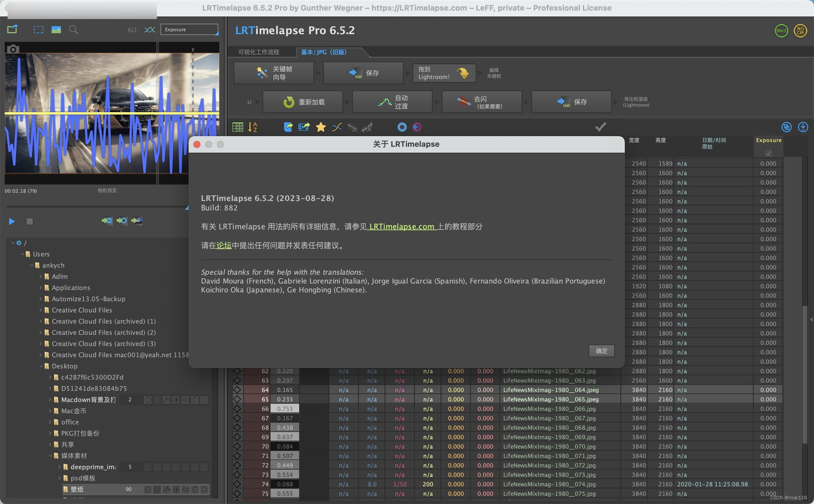Click the auto transition button

[392, 102]
